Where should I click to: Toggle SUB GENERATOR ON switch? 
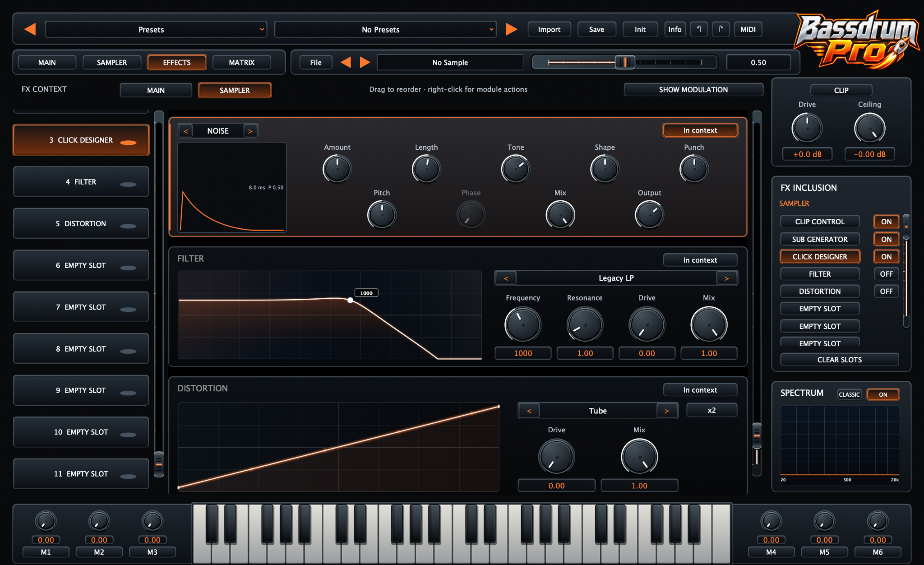pyautogui.click(x=886, y=239)
